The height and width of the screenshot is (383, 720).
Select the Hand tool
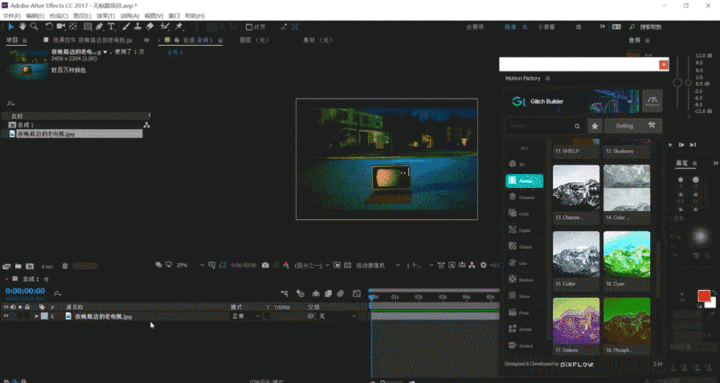click(22, 27)
